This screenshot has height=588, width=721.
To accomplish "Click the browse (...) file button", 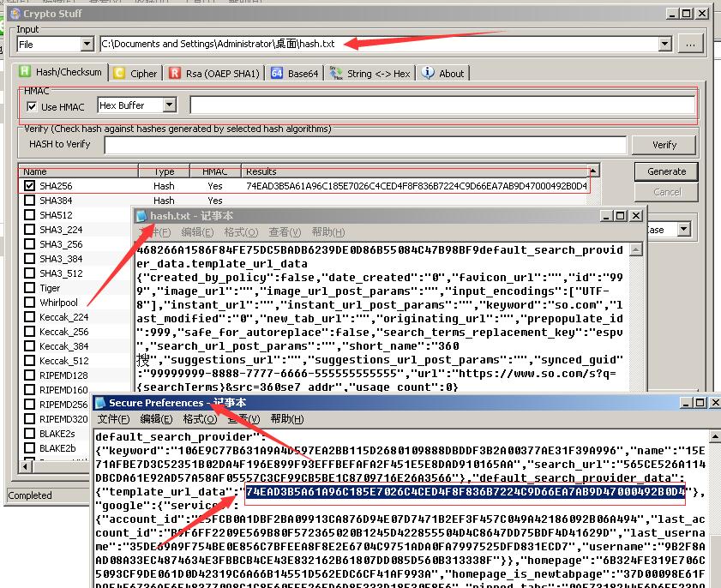I will [x=690, y=45].
